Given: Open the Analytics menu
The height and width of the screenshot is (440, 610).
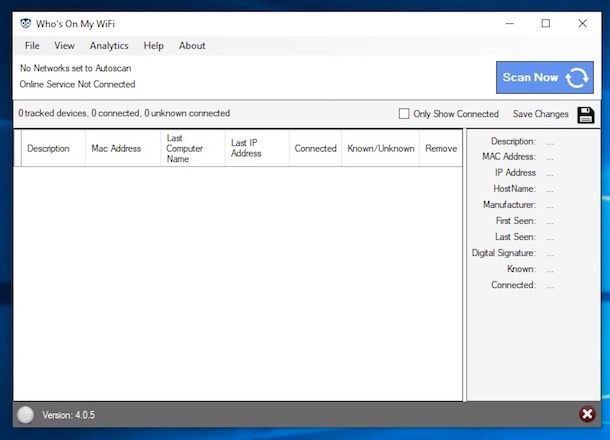Looking at the screenshot, I should tap(109, 46).
